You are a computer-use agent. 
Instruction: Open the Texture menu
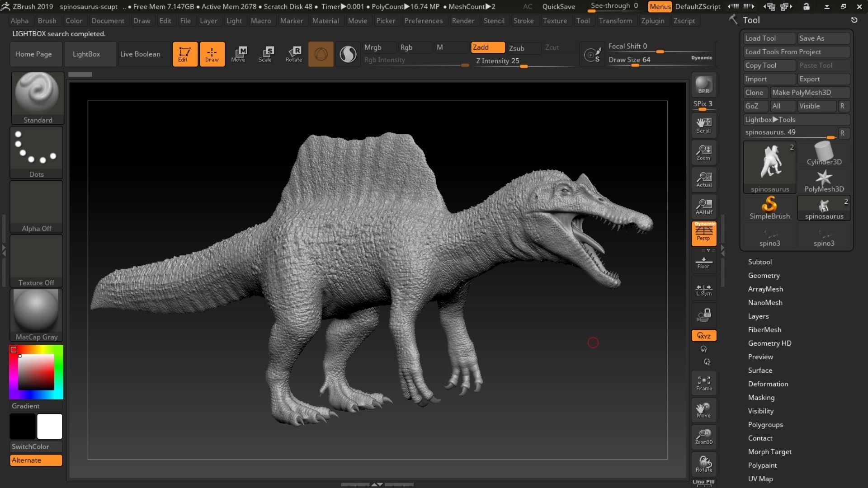pyautogui.click(x=555, y=21)
